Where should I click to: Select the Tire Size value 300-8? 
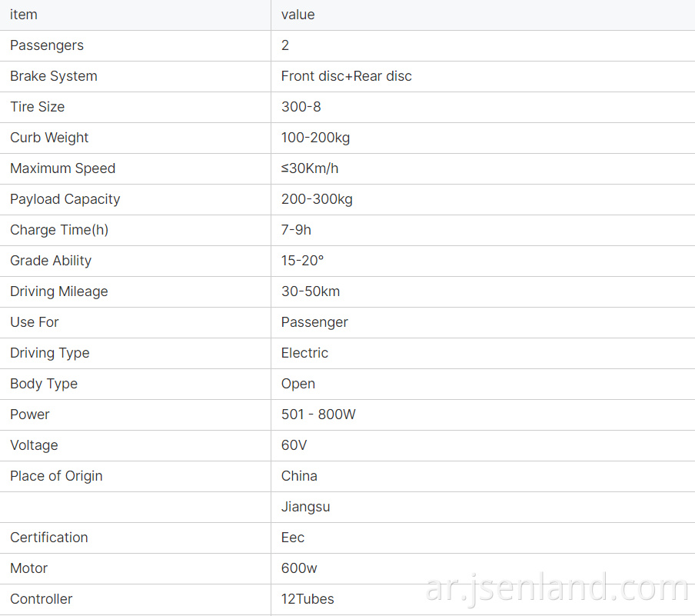coord(301,107)
